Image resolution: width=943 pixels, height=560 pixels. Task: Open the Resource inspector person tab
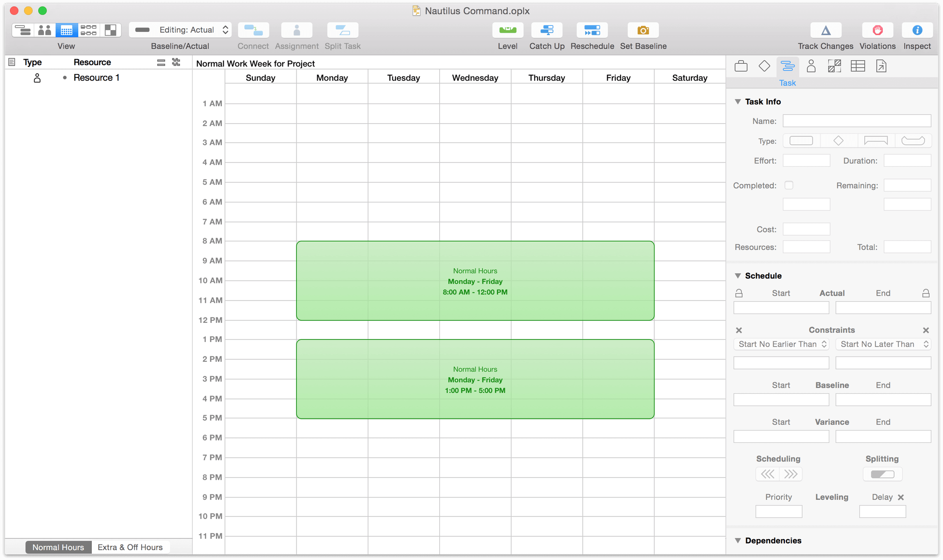point(811,66)
